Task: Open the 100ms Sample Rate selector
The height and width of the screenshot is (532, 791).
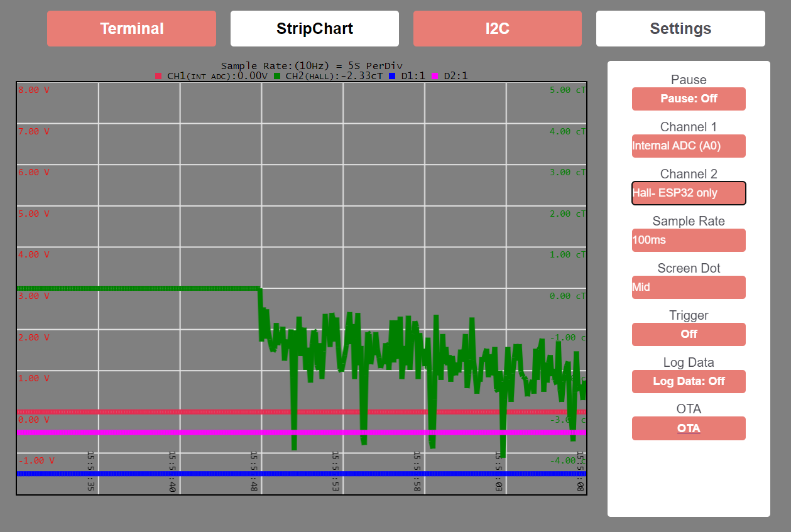Action: (x=689, y=240)
